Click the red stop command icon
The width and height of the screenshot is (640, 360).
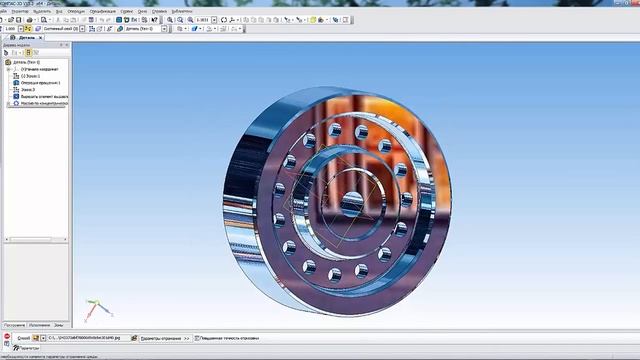point(7,336)
